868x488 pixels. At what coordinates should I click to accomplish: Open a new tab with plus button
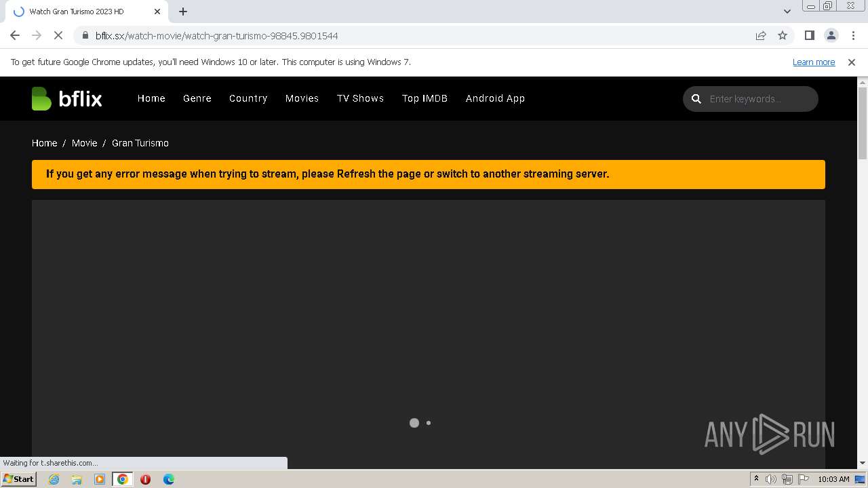183,12
